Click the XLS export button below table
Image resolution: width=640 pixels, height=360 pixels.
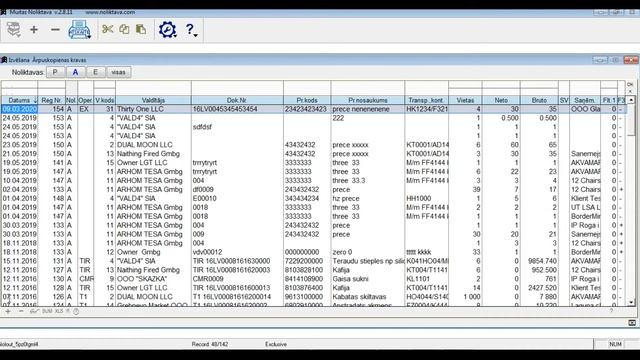click(x=59, y=311)
